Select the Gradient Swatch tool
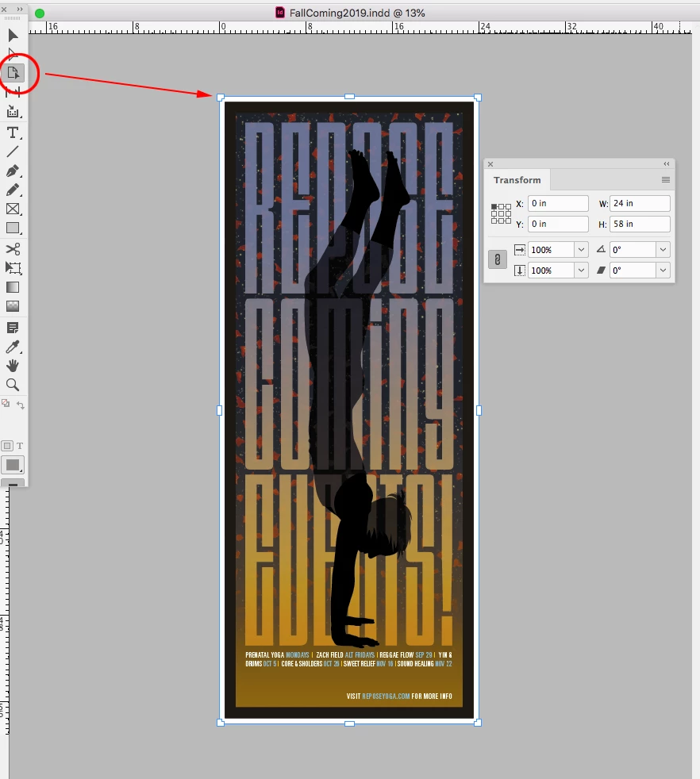The image size is (700, 779). point(13,287)
